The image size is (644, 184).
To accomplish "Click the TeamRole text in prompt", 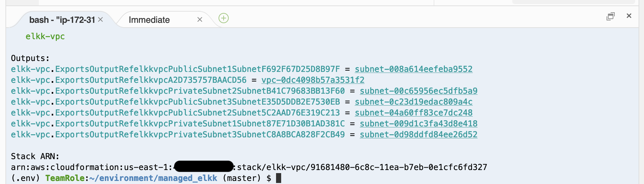I will (65, 178).
